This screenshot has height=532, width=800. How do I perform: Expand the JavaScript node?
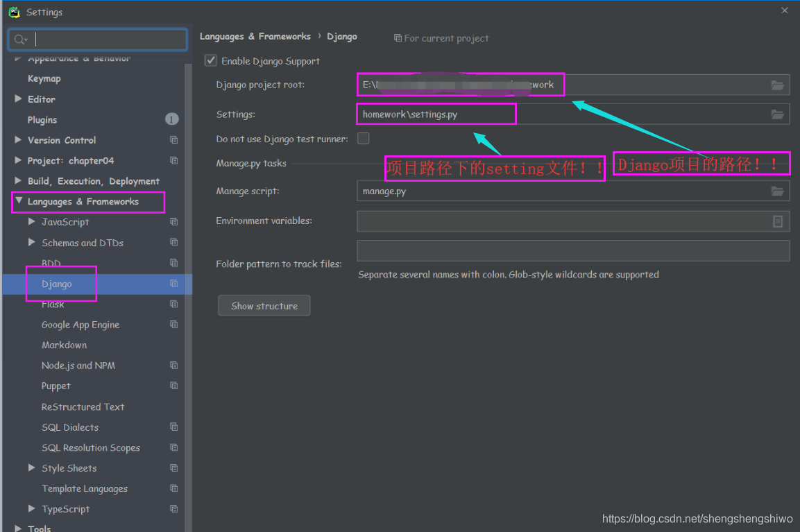[32, 221]
